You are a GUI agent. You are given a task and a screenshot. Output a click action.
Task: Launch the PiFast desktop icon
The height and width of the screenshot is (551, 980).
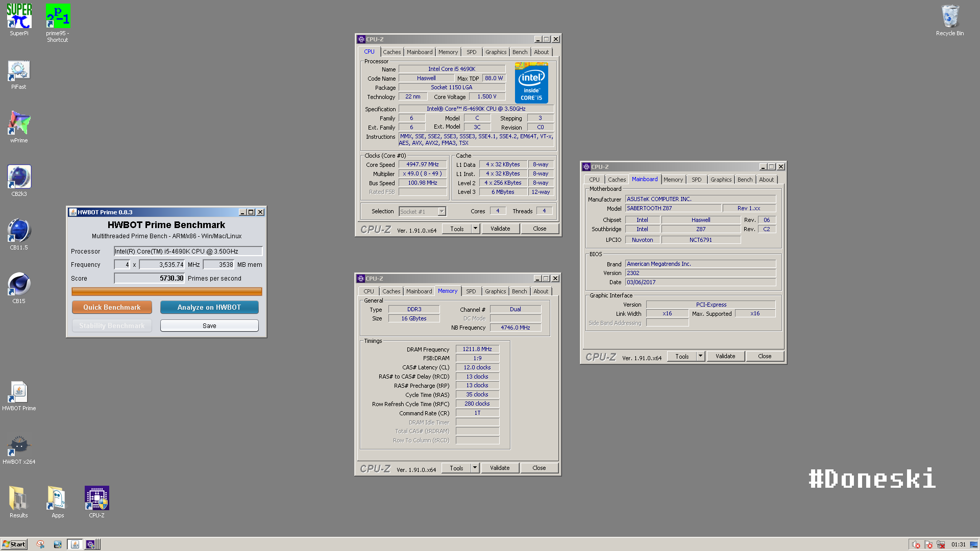point(19,75)
